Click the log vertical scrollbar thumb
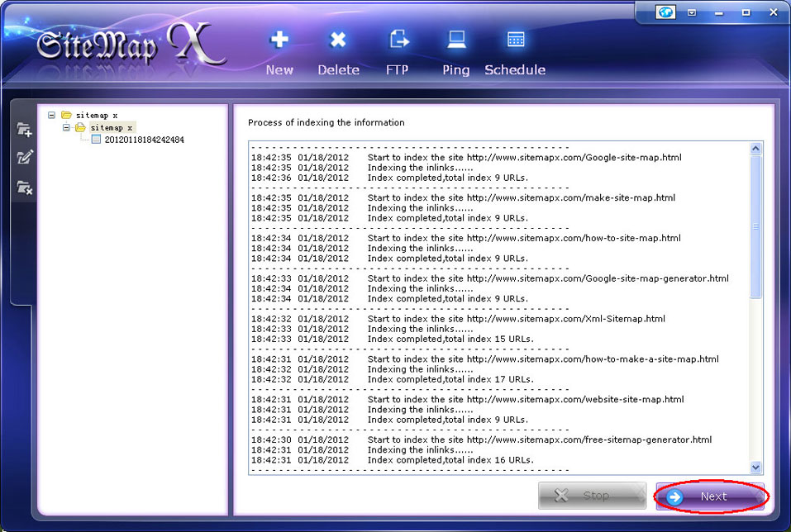Screen dimensions: 791x532 [755, 226]
